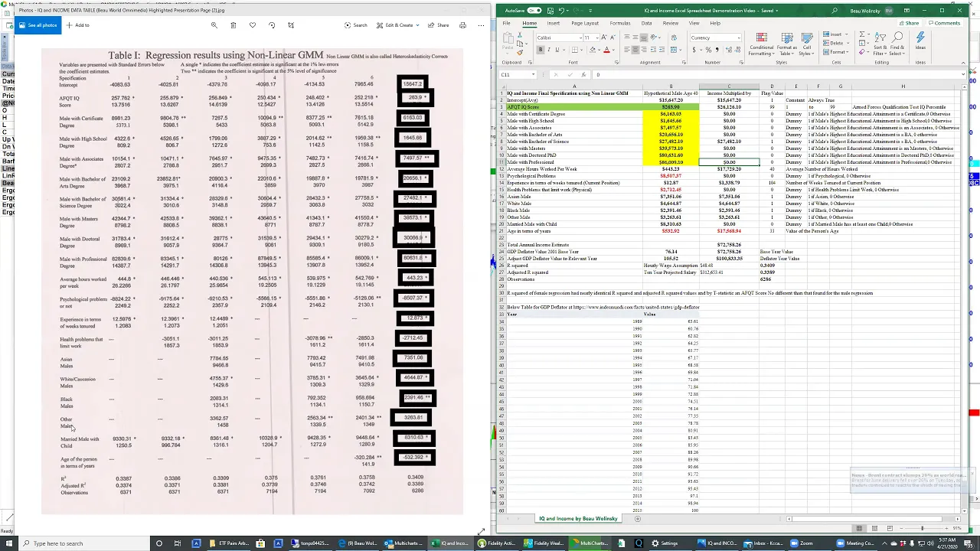The image size is (980, 551).
Task: Increase decimal places in Number group
Action: 728,50
